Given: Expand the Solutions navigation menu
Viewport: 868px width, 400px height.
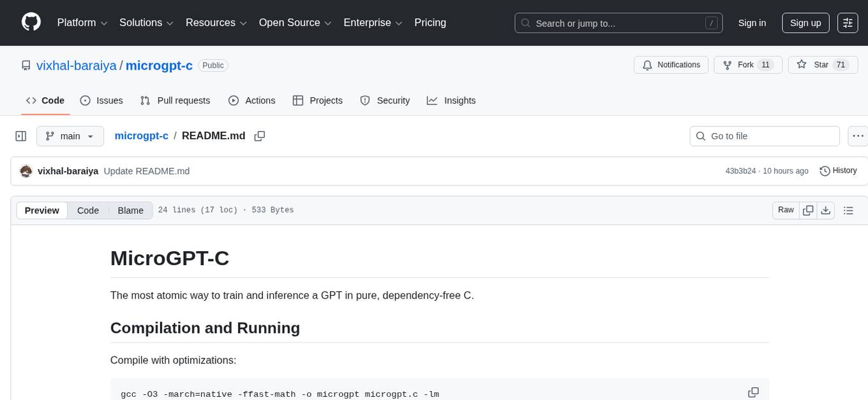Looking at the screenshot, I should [146, 22].
